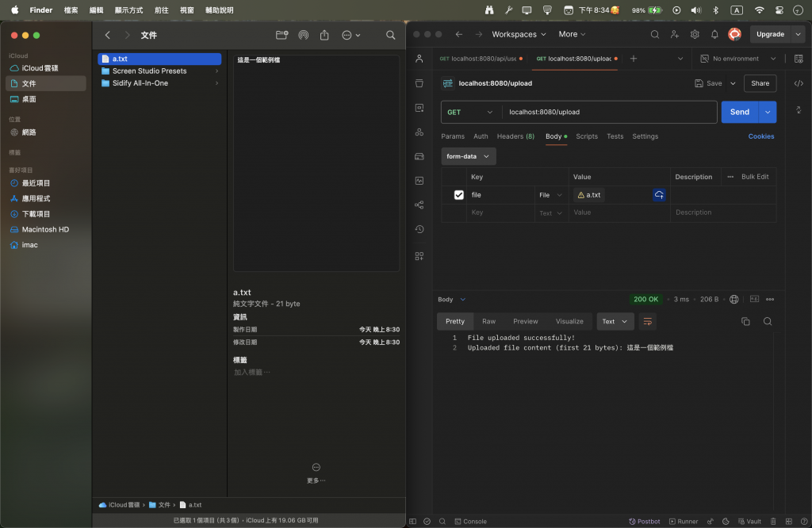Open the Cookies link
This screenshot has height=528, width=812.
[x=760, y=136]
